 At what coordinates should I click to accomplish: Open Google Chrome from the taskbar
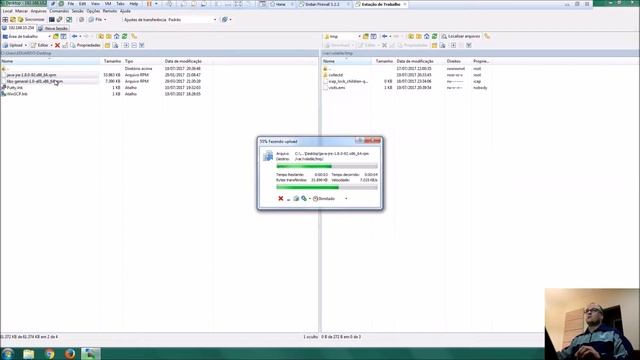pos(49,353)
